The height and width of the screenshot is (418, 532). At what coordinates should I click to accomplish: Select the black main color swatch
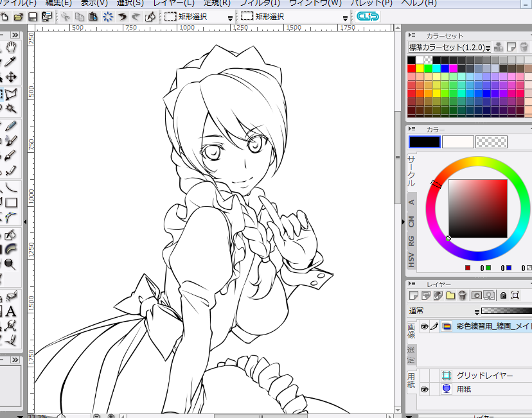pos(425,142)
